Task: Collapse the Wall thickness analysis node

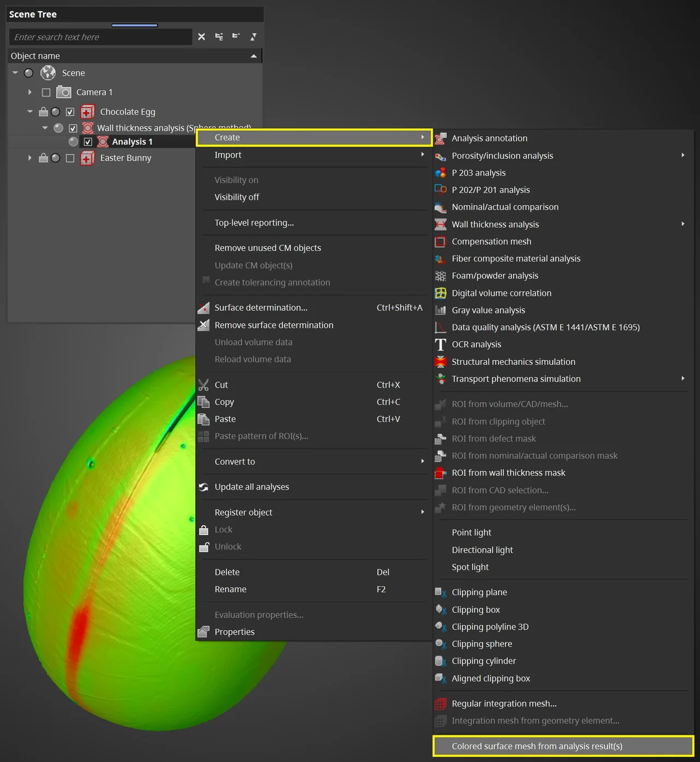Action: (x=45, y=128)
